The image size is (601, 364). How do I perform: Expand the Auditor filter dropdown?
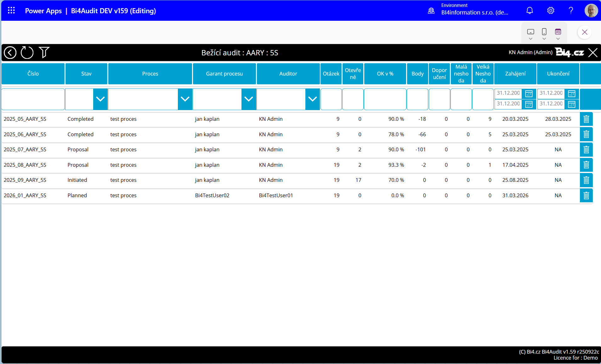click(312, 99)
